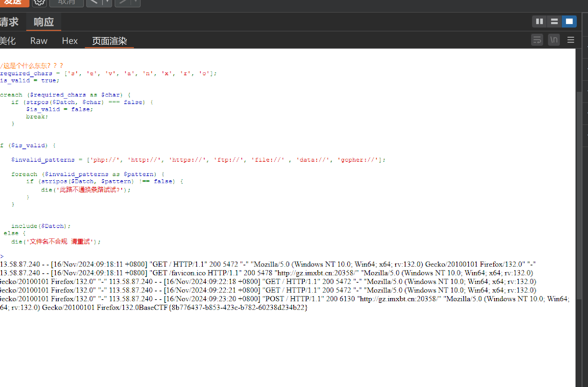Expand the forward-history dropdown arrow
588x387 pixels.
point(136,3)
